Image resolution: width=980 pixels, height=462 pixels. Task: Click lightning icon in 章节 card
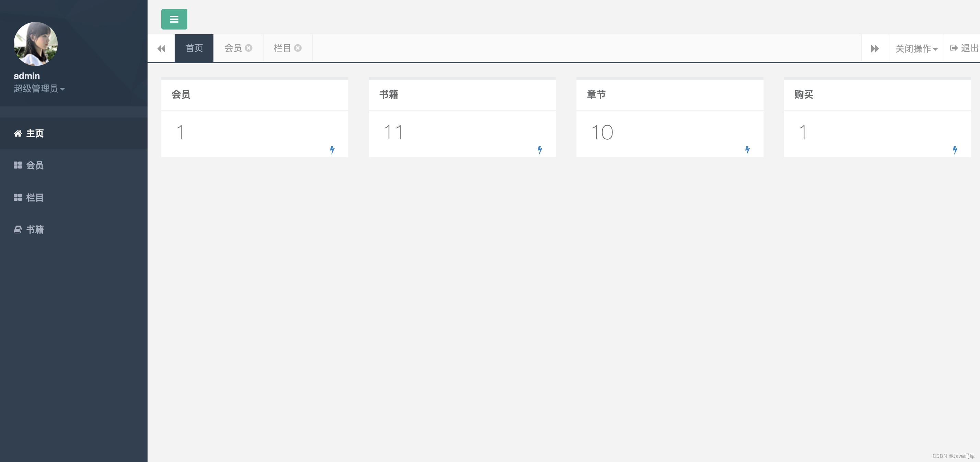tap(747, 150)
